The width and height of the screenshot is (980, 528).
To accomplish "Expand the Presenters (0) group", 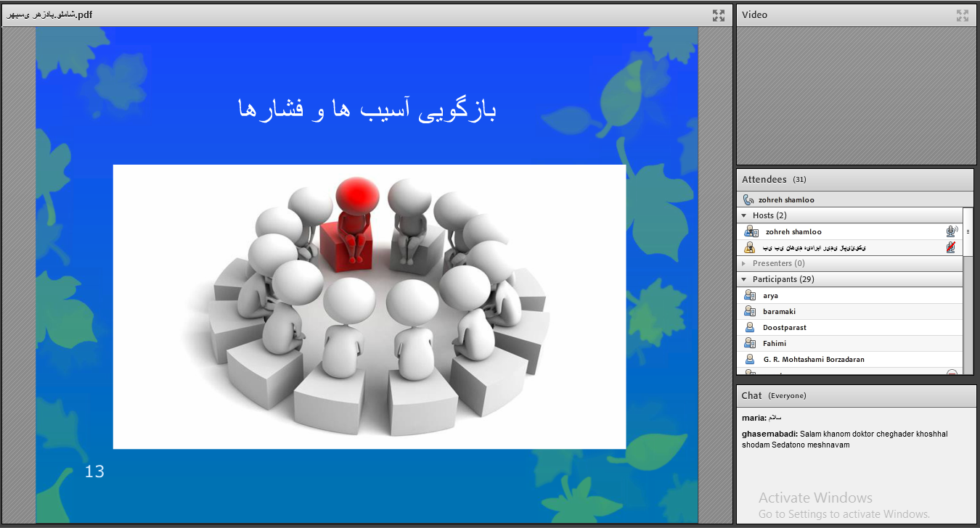I will pos(743,264).
